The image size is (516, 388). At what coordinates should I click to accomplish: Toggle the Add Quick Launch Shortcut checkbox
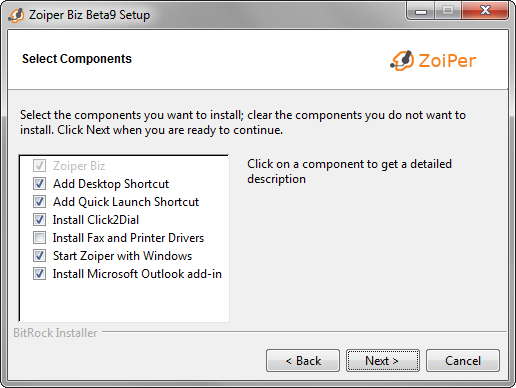(x=39, y=202)
